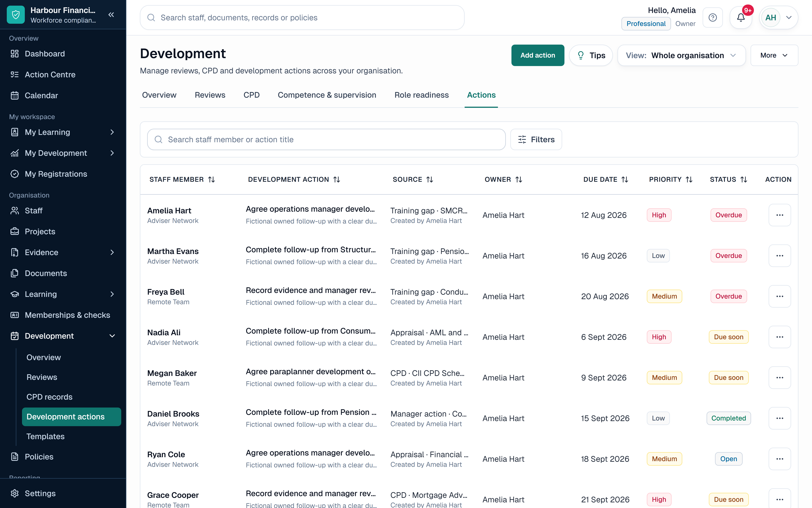Sort by Status column arrows

[744, 179]
